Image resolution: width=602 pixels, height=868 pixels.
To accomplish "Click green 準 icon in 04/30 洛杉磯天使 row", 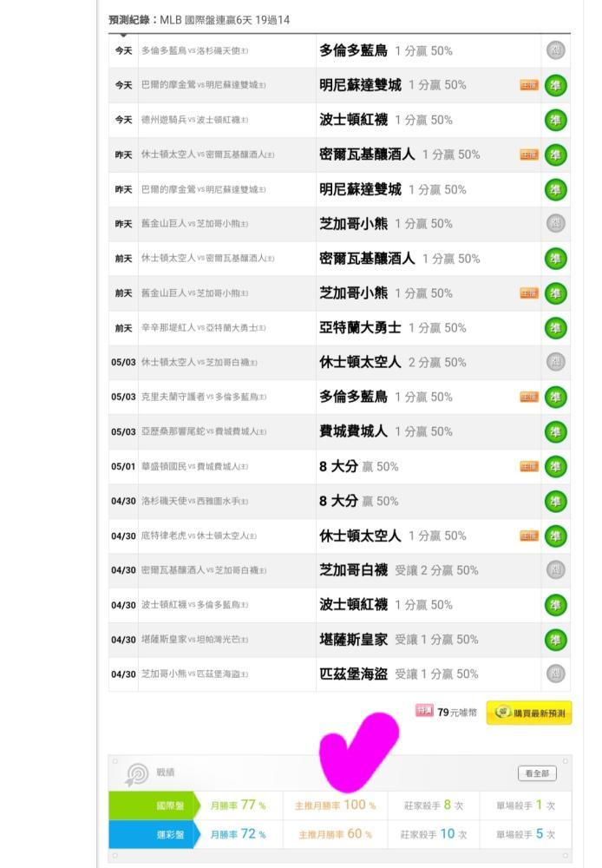I will click(x=555, y=502).
